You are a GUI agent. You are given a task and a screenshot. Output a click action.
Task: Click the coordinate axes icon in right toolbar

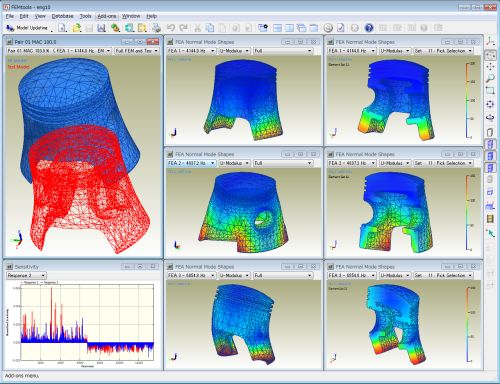click(490, 42)
